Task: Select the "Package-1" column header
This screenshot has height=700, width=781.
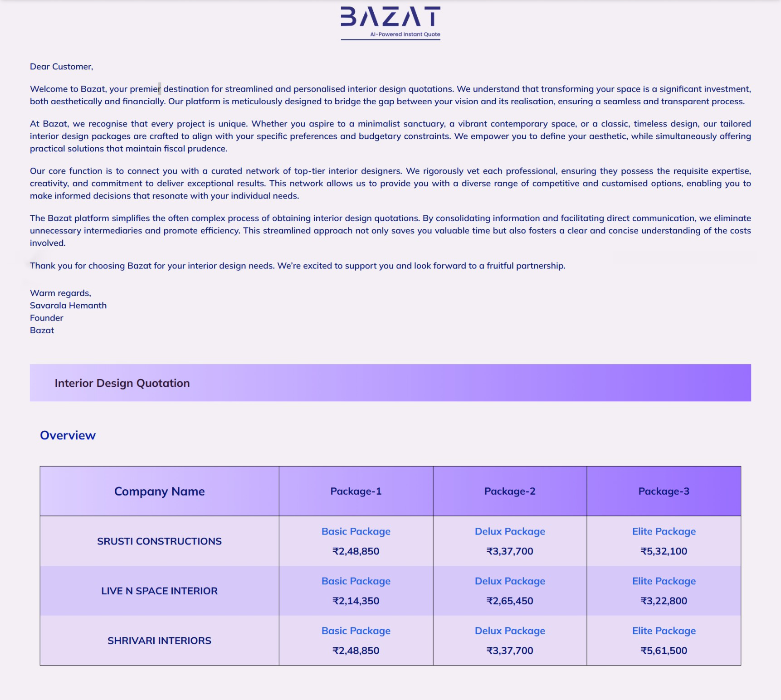Action: click(356, 491)
